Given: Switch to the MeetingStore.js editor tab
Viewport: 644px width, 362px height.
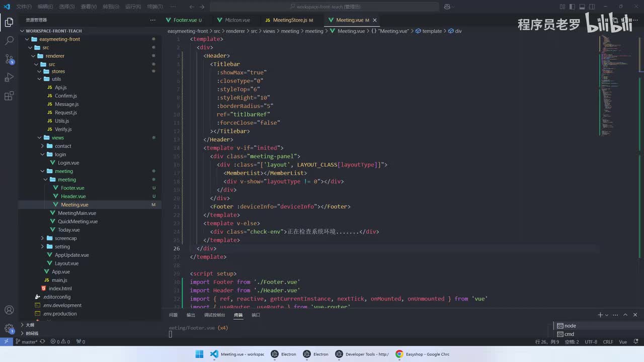Looking at the screenshot, I should [x=290, y=20].
